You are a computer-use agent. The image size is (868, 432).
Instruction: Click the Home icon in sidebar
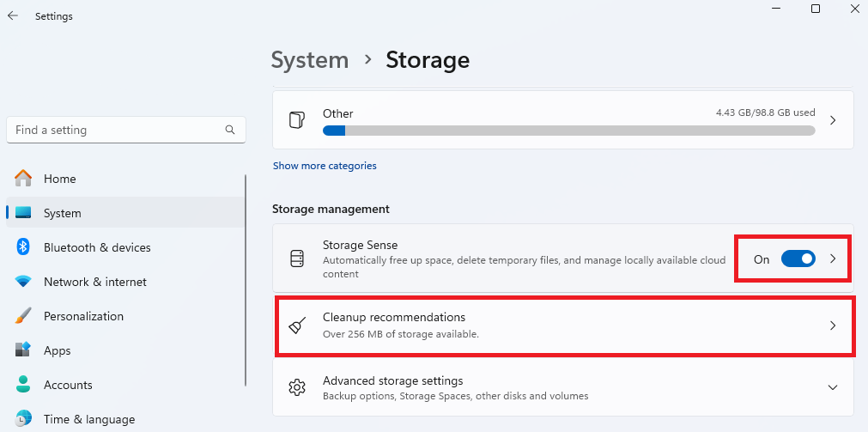tap(23, 179)
